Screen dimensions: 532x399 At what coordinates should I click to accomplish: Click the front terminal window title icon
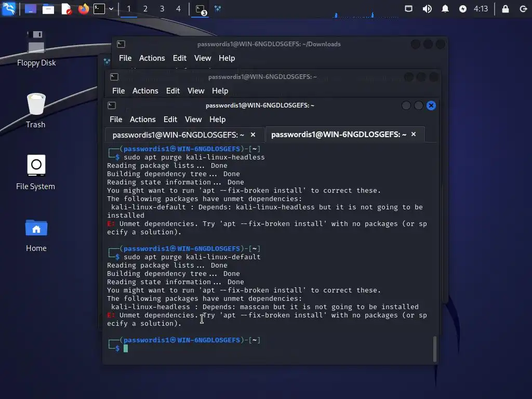pyautogui.click(x=112, y=105)
